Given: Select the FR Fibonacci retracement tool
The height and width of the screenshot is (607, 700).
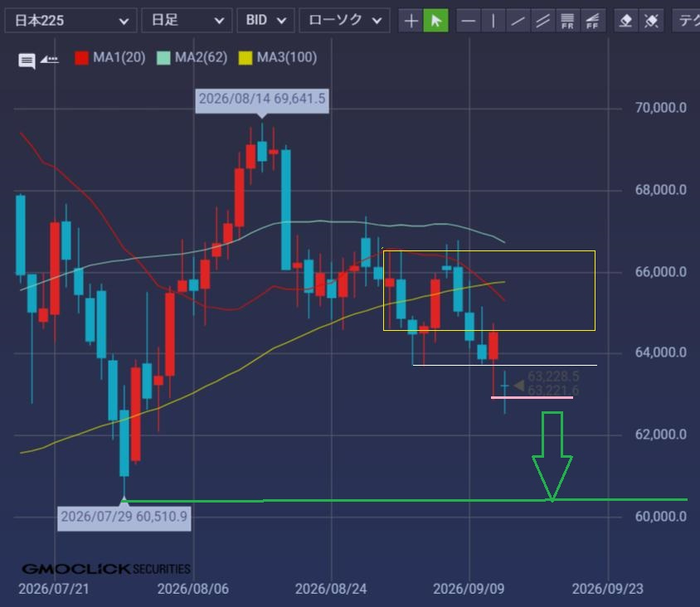Looking at the screenshot, I should coord(567,21).
